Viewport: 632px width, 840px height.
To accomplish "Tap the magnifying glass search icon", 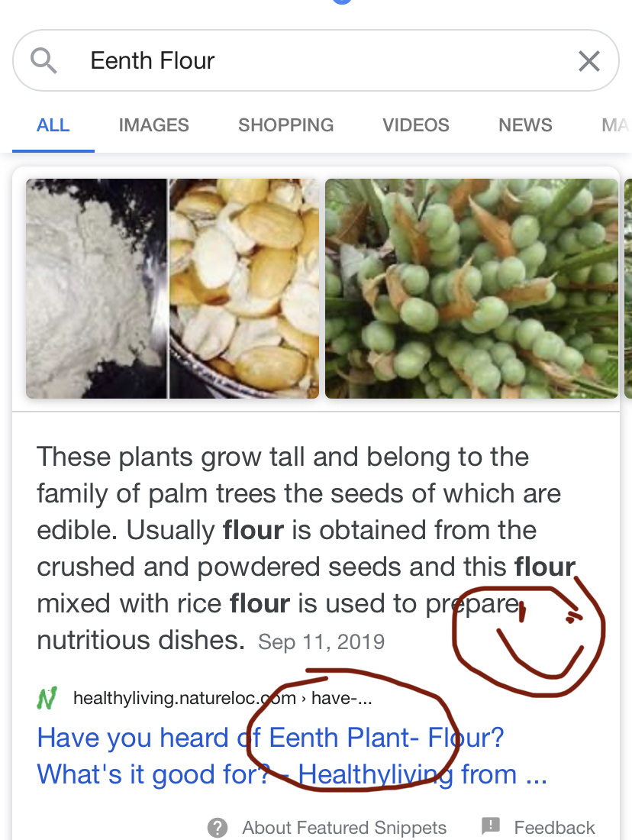I will point(44,60).
